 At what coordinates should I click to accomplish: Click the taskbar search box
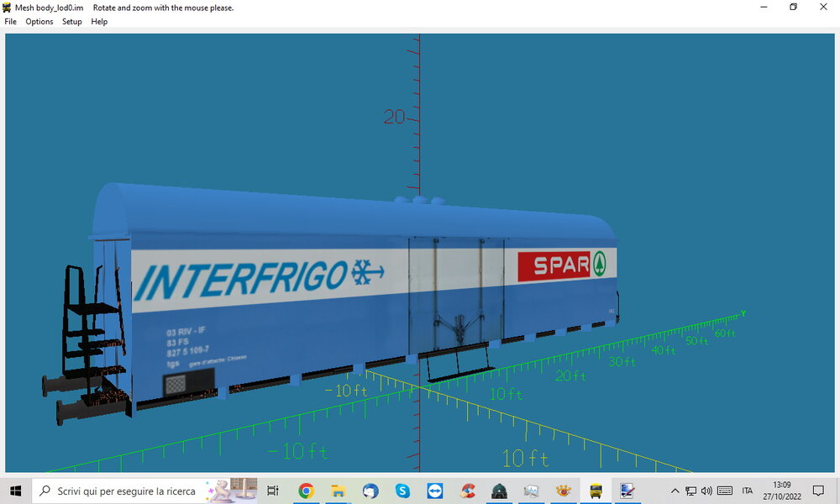pyautogui.click(x=144, y=491)
